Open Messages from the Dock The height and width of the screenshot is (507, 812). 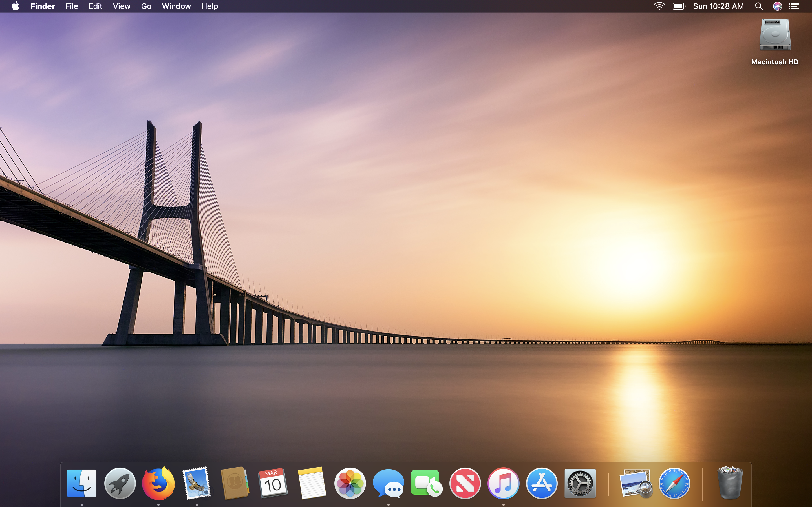pyautogui.click(x=388, y=483)
